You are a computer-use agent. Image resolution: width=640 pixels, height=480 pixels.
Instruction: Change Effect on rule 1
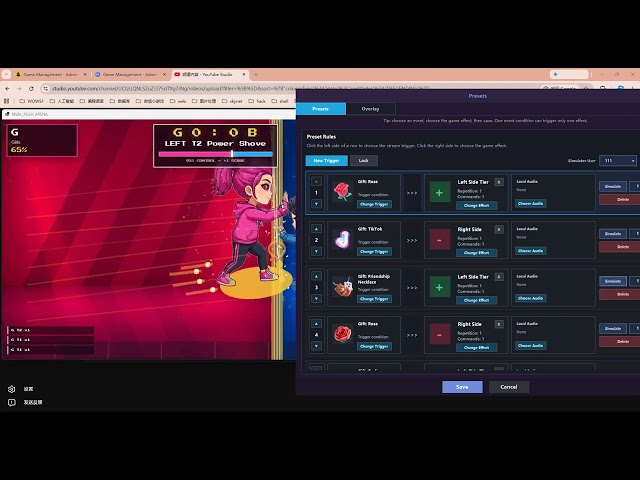point(476,205)
